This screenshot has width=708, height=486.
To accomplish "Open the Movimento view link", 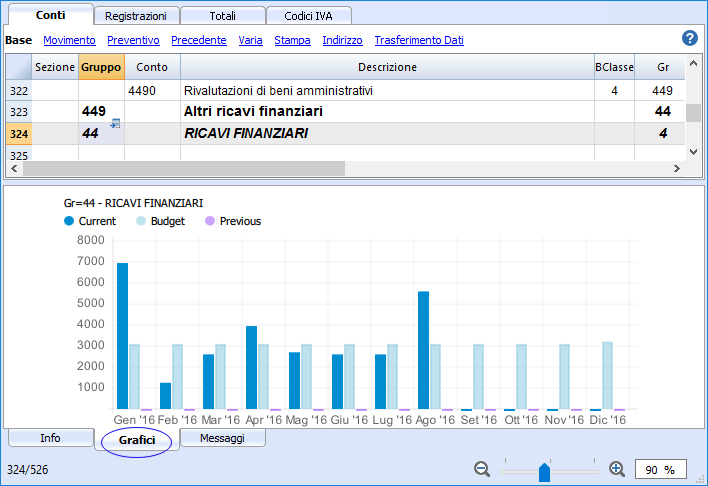I will [x=69, y=40].
